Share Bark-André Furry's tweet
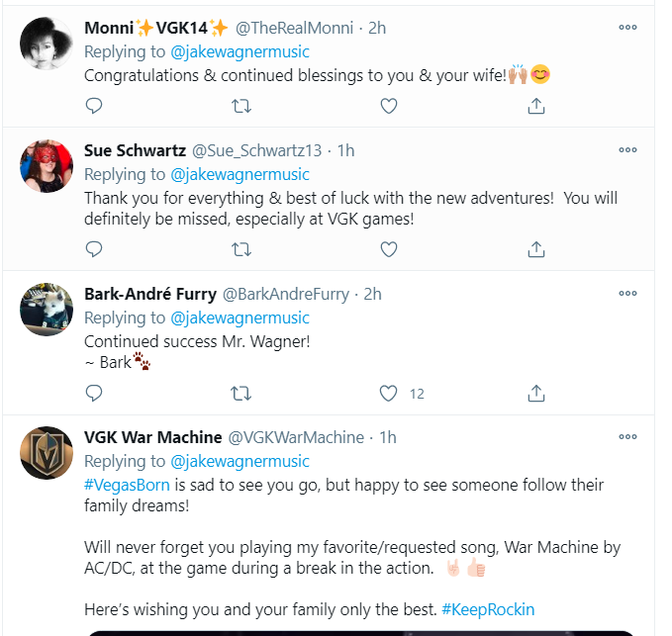The width and height of the screenshot is (672, 636). [x=535, y=394]
